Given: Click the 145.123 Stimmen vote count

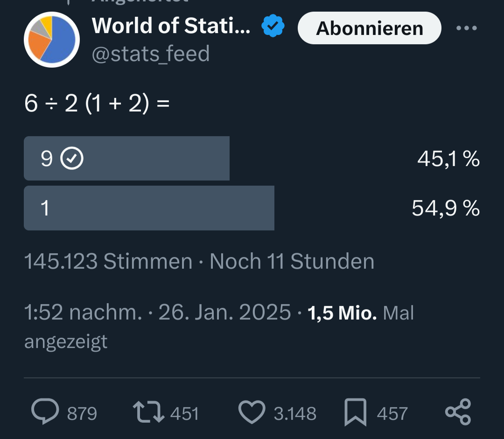Looking at the screenshot, I should pyautogui.click(x=108, y=261).
